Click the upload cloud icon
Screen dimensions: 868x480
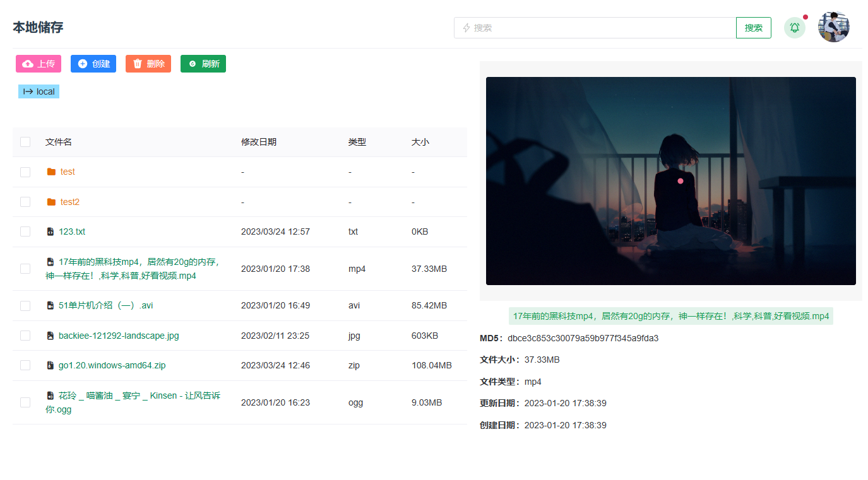pos(28,64)
